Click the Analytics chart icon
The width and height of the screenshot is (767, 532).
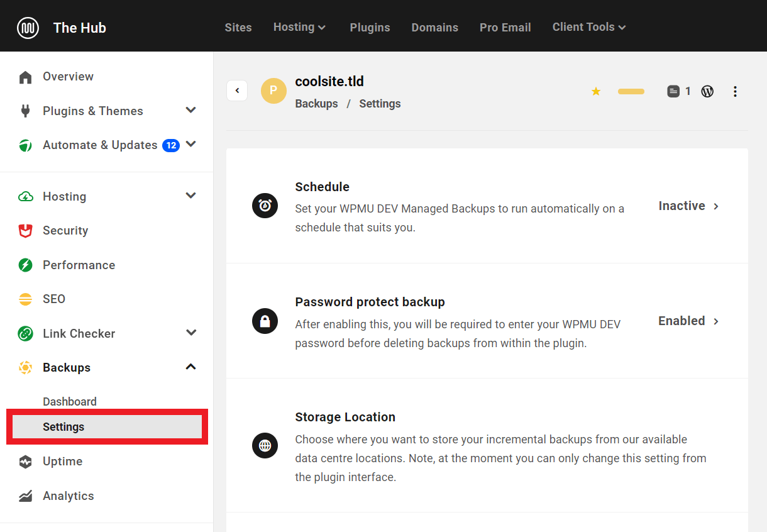(25, 496)
